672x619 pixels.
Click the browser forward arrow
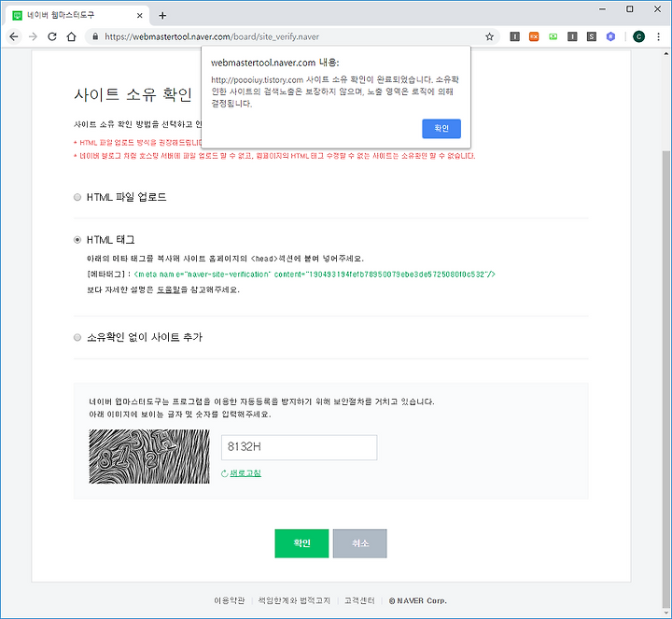pyautogui.click(x=33, y=36)
